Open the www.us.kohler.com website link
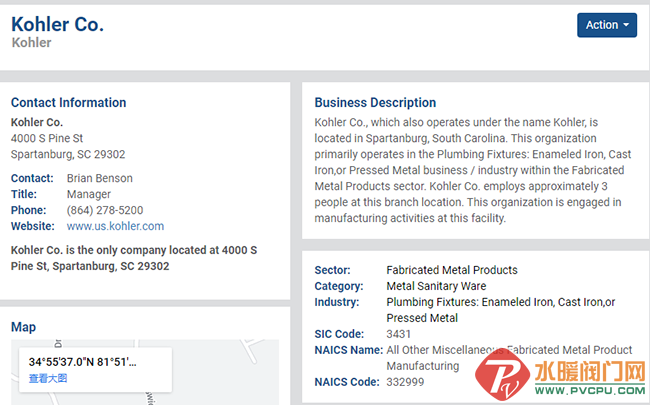 point(115,226)
